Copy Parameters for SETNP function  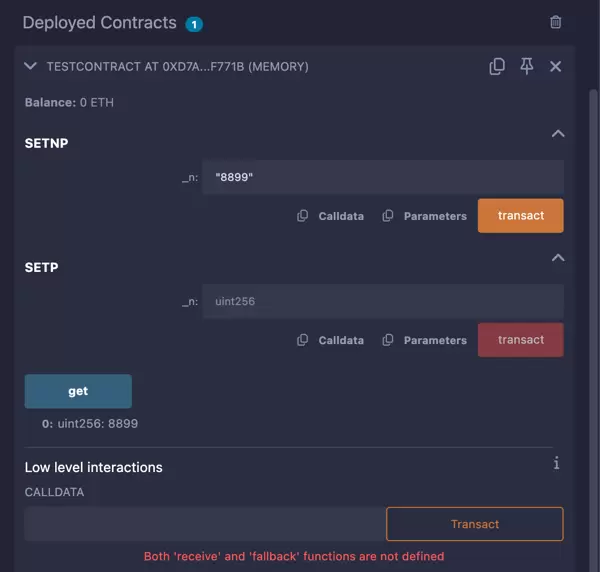click(425, 216)
